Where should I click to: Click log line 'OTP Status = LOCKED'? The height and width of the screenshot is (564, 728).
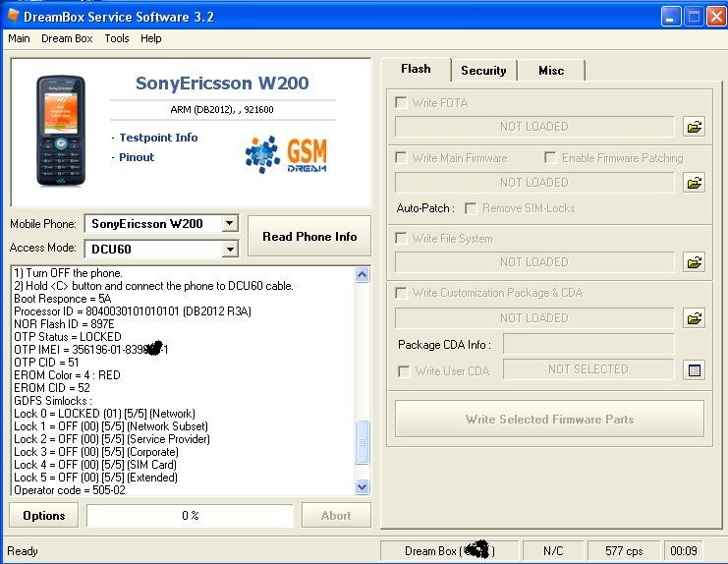[x=68, y=337]
